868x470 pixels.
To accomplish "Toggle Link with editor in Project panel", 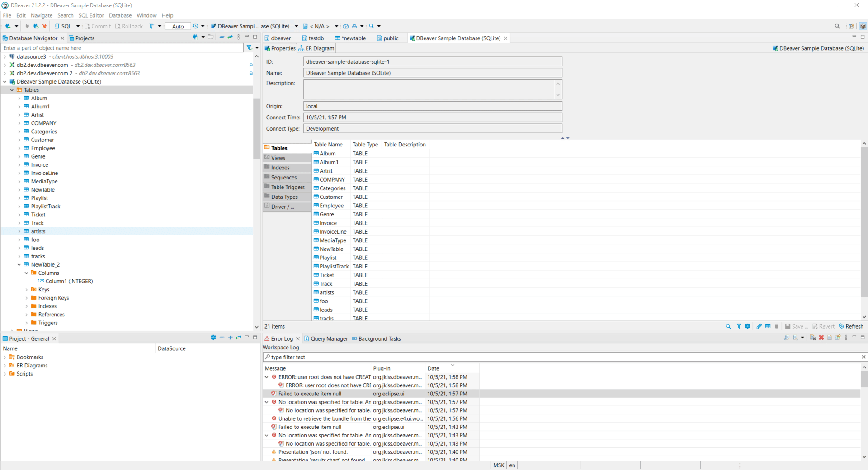I will tap(238, 338).
